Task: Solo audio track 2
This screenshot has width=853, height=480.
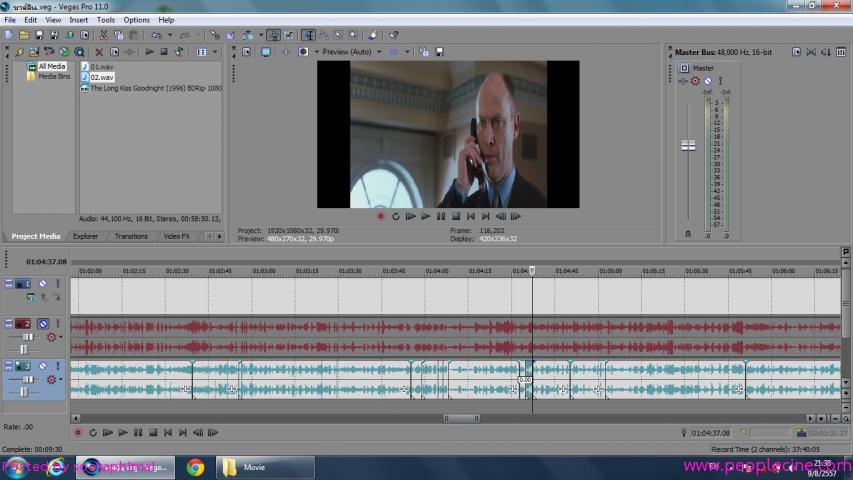Action: 58,324
